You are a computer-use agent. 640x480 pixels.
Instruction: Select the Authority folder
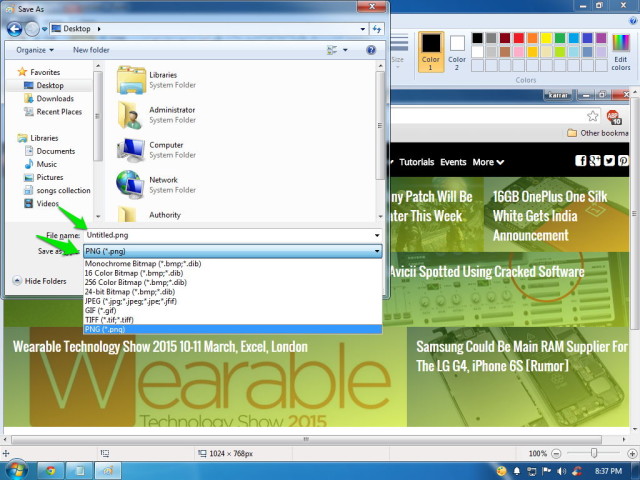coord(149,214)
